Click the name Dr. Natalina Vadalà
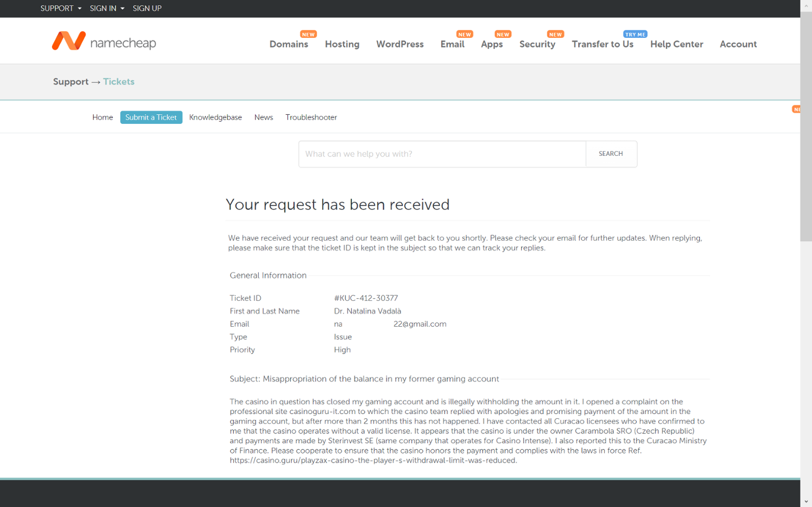 point(368,311)
